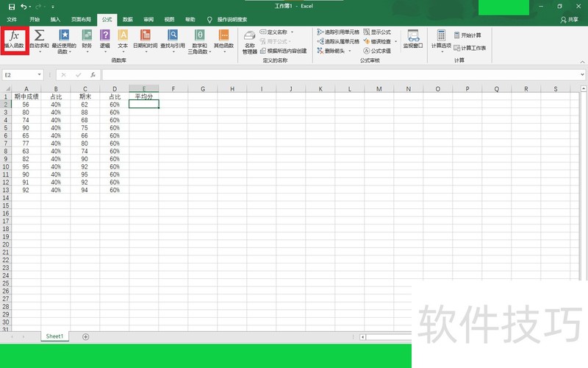Add a new sheet with the plus button

point(85,337)
